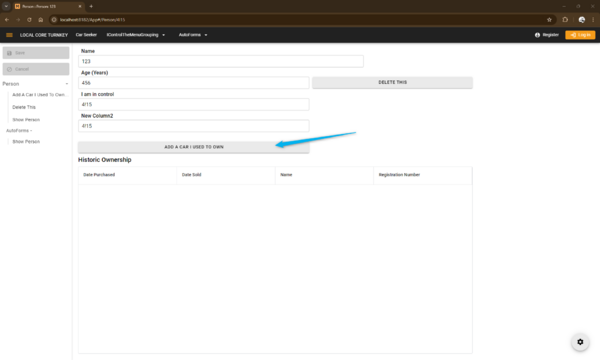Open the Car Seeker menu item
The image size is (600, 360).
click(x=86, y=35)
